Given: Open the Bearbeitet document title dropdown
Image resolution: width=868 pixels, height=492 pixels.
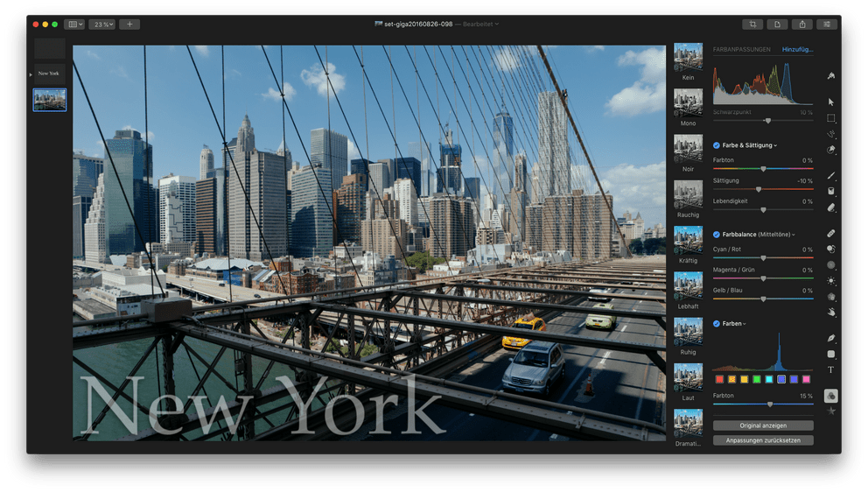Looking at the screenshot, I should [480, 25].
